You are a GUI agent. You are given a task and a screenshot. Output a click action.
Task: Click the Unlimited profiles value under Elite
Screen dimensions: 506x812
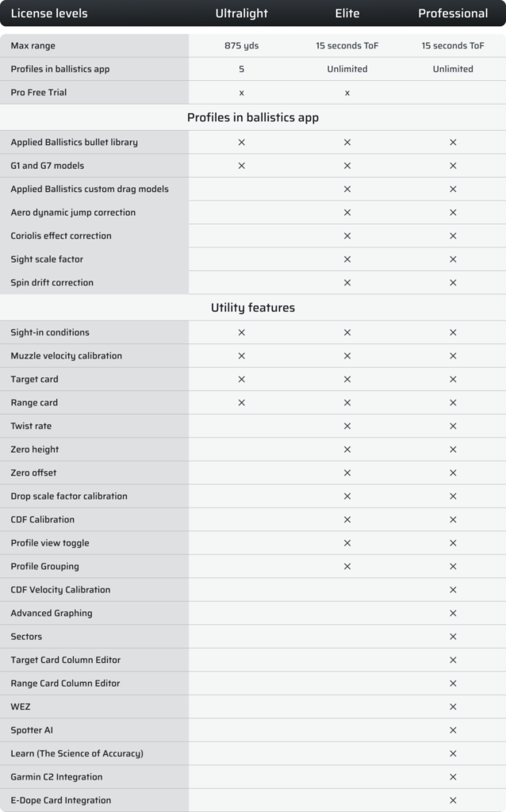[x=347, y=69]
